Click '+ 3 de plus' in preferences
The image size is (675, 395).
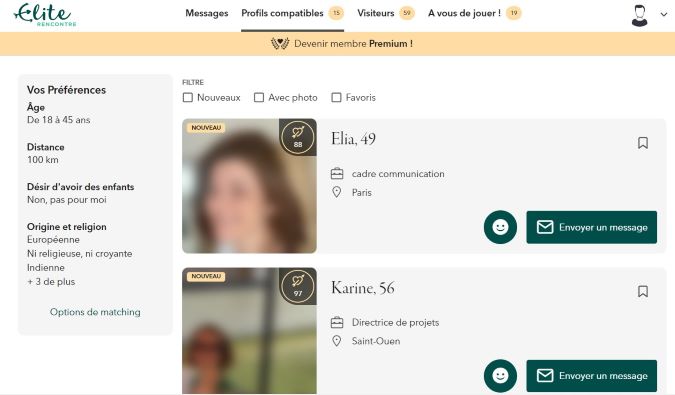click(51, 282)
